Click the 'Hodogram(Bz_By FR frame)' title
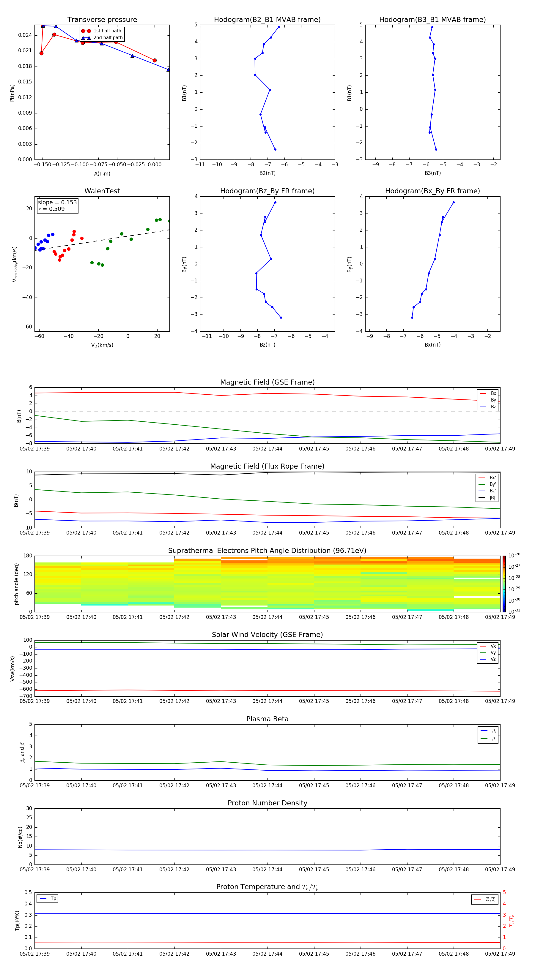This screenshot has width=535, height=980. [267, 191]
